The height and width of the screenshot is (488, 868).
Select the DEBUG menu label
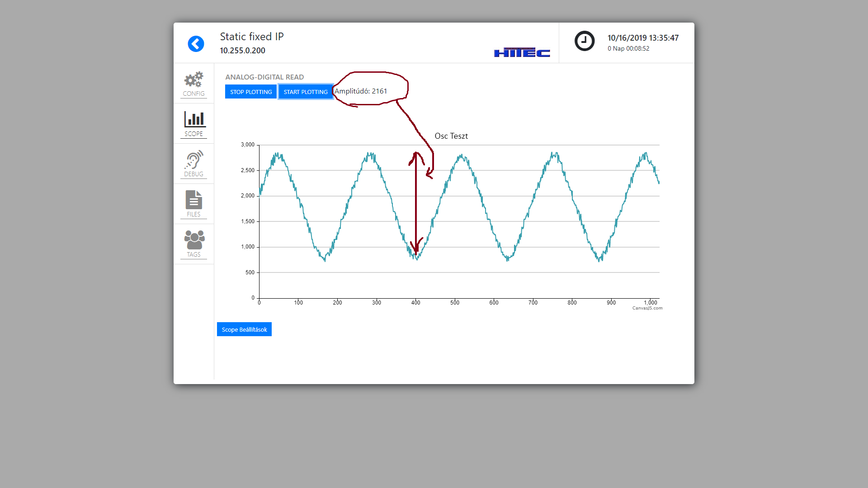pos(193,174)
